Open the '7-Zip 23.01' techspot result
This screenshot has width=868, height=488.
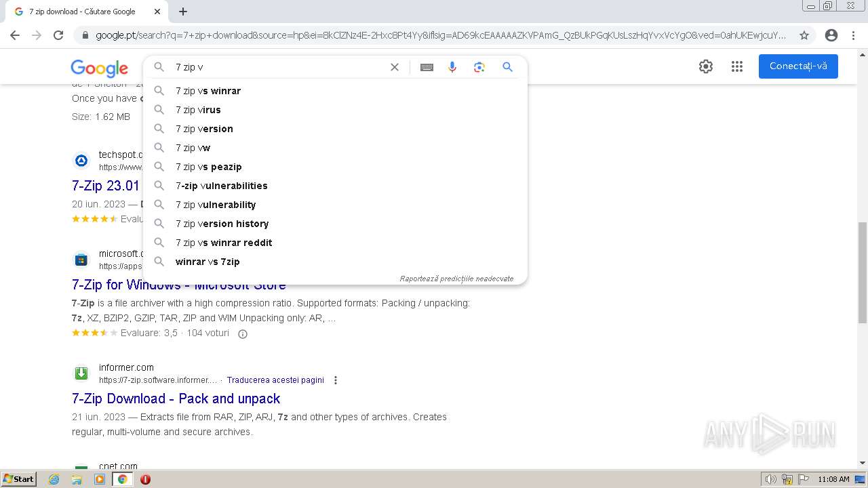[x=106, y=186]
